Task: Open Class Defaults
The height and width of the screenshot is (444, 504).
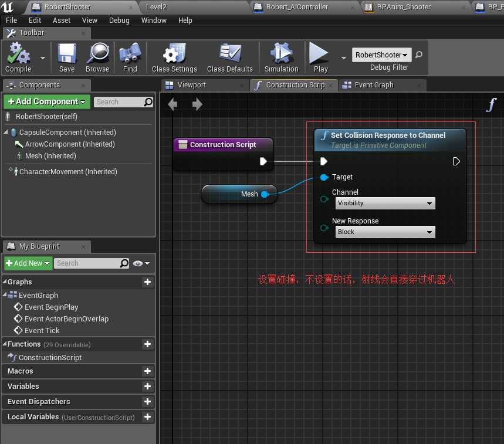Action: [230, 57]
